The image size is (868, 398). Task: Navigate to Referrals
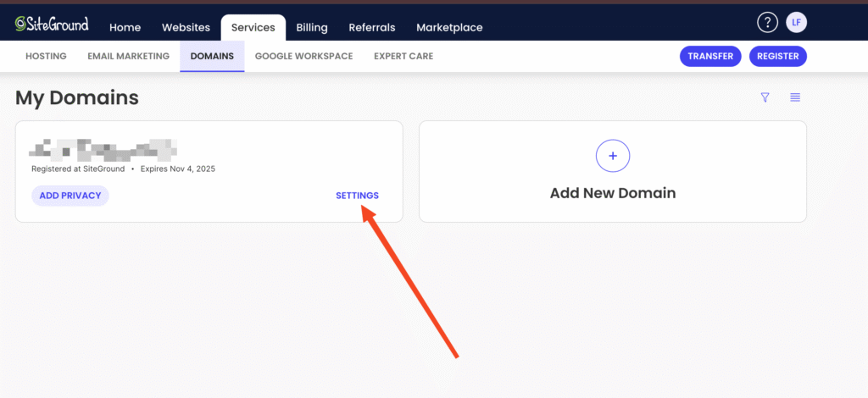[371, 27]
